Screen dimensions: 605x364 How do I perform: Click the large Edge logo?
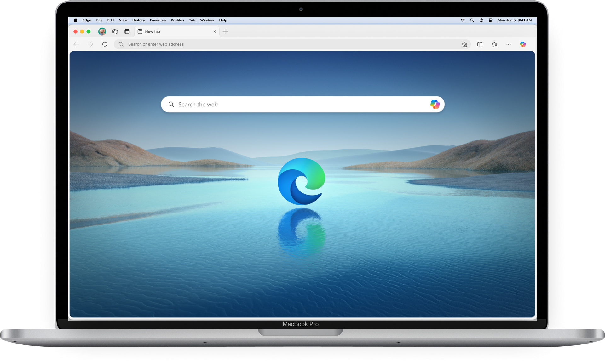[x=301, y=181]
